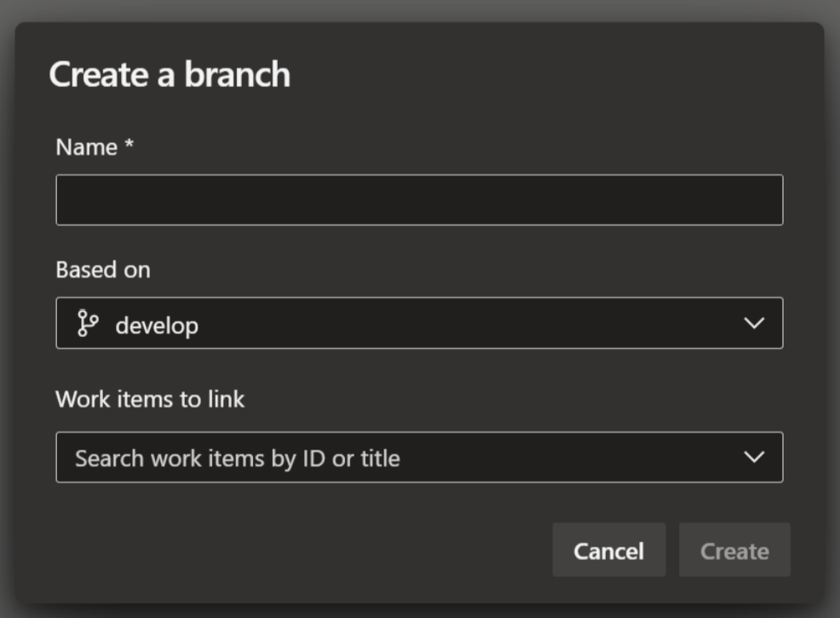Click the "Work items to link" label
Screen dimensions: 840x618
click(x=150, y=399)
